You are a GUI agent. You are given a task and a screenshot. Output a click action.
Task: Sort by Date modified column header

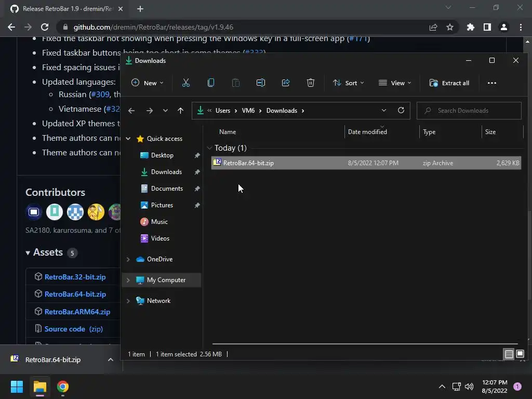coord(367,132)
